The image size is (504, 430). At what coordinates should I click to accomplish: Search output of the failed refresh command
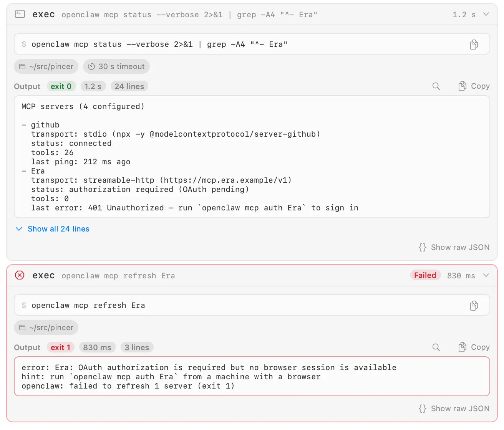[x=436, y=347]
